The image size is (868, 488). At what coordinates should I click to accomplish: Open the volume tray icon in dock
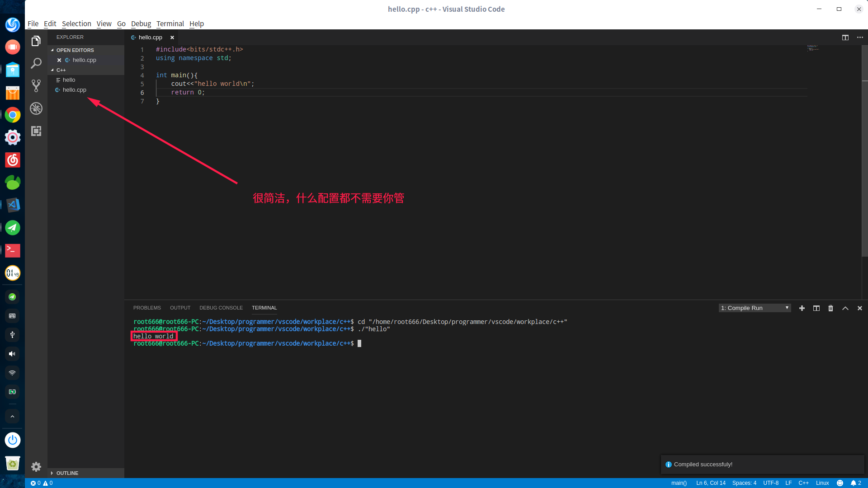12,354
